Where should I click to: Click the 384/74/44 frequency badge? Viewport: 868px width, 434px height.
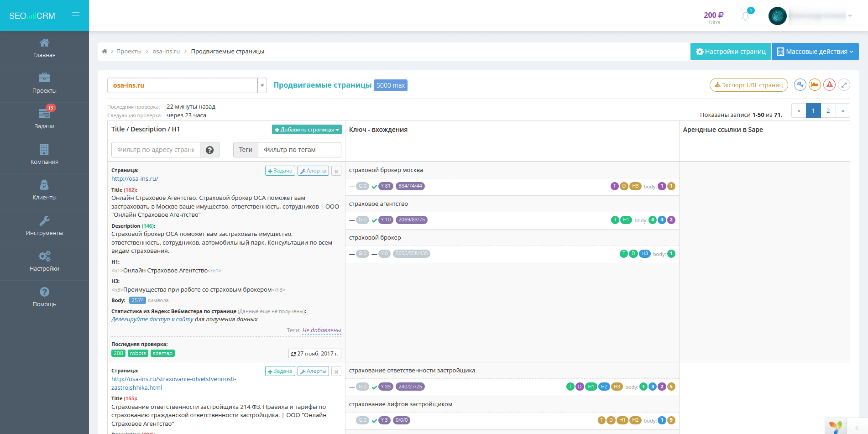[410, 186]
